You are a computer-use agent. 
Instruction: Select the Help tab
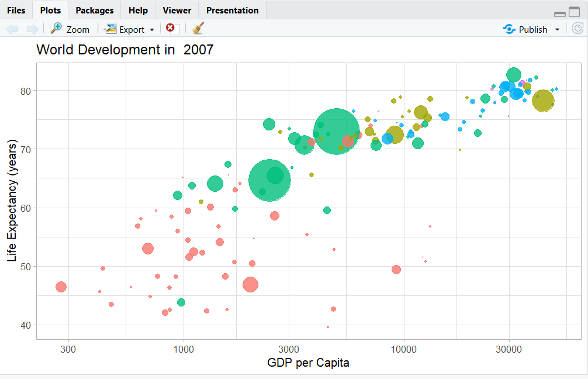pyautogui.click(x=138, y=11)
